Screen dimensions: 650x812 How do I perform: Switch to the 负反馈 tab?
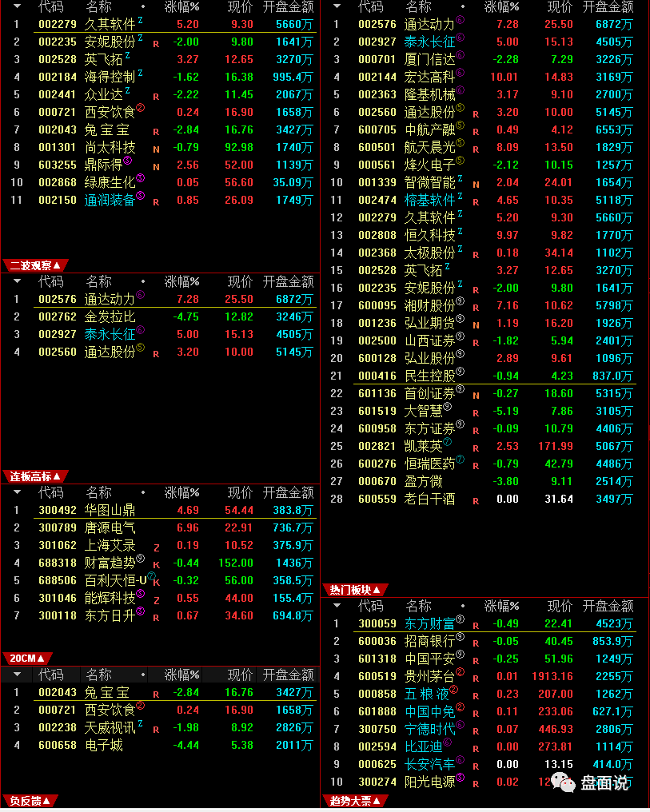pos(30,801)
